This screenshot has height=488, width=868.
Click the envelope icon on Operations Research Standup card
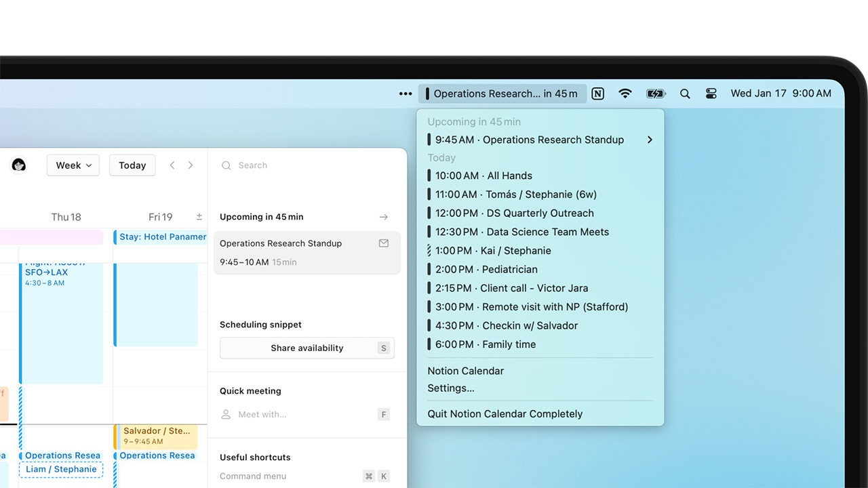384,243
